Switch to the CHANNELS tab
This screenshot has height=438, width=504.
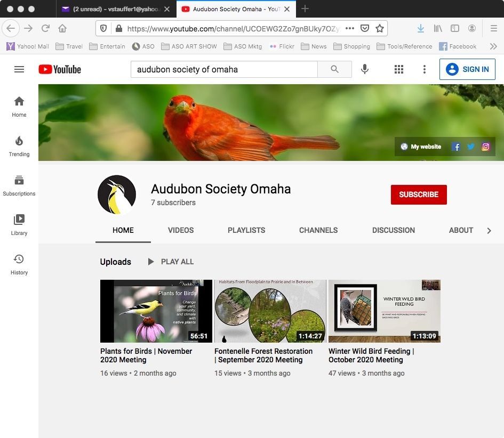(318, 230)
